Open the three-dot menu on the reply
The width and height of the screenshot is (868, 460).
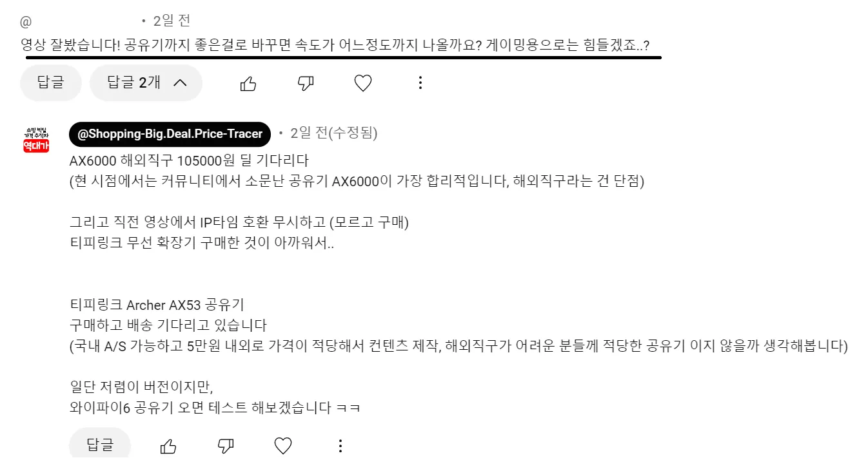tap(340, 446)
